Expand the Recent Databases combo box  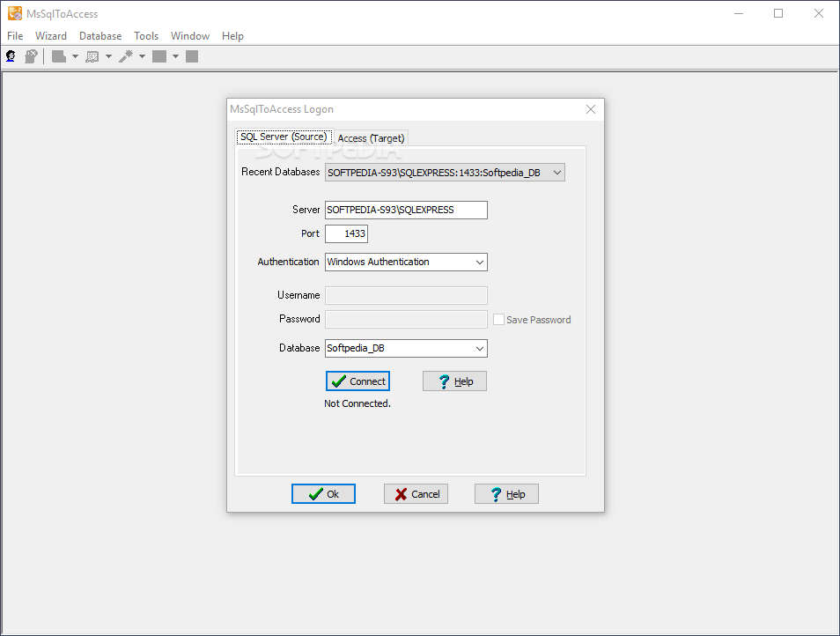tap(557, 173)
